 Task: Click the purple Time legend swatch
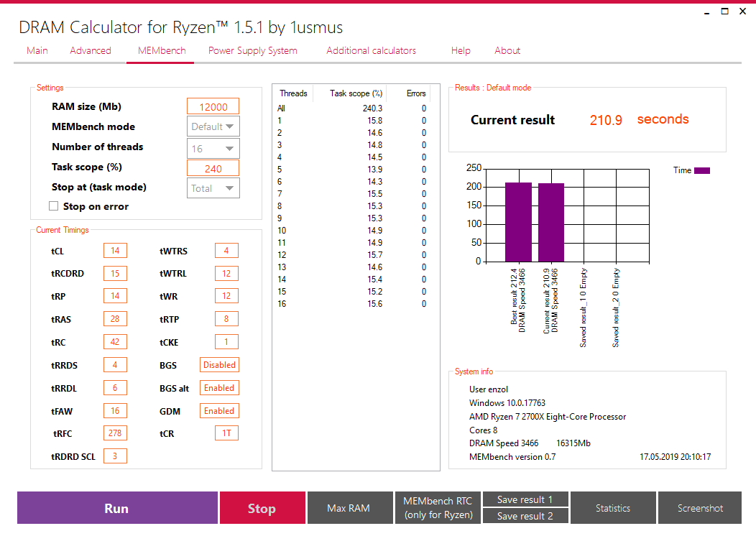[701, 170]
